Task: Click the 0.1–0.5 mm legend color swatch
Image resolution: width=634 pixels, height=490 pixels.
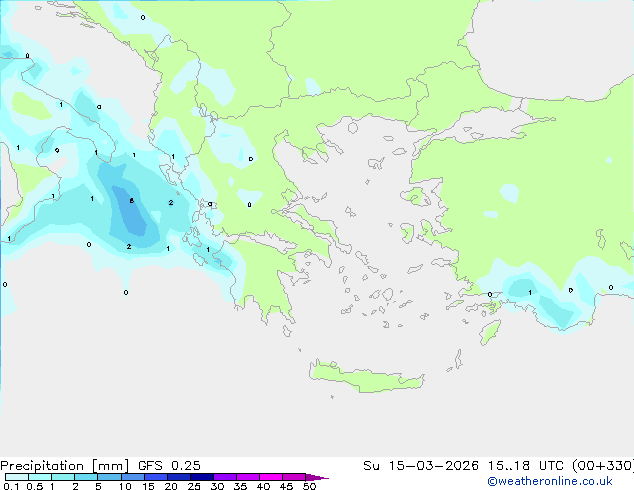Action: pos(17,477)
